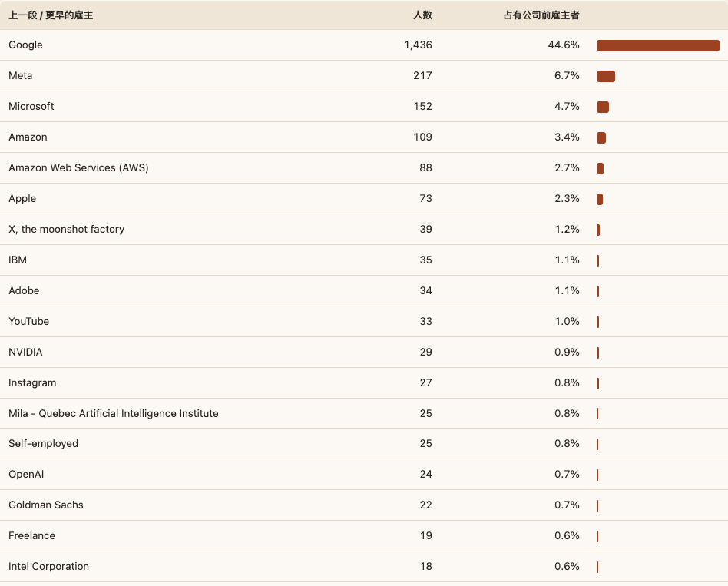728x586 pixels.
Task: Click Intel Corporation count 18
Action: click(425, 566)
